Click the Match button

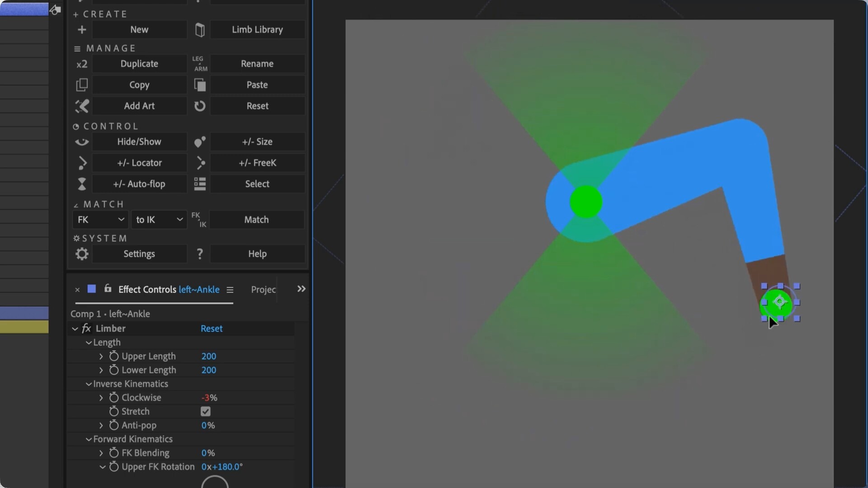256,220
